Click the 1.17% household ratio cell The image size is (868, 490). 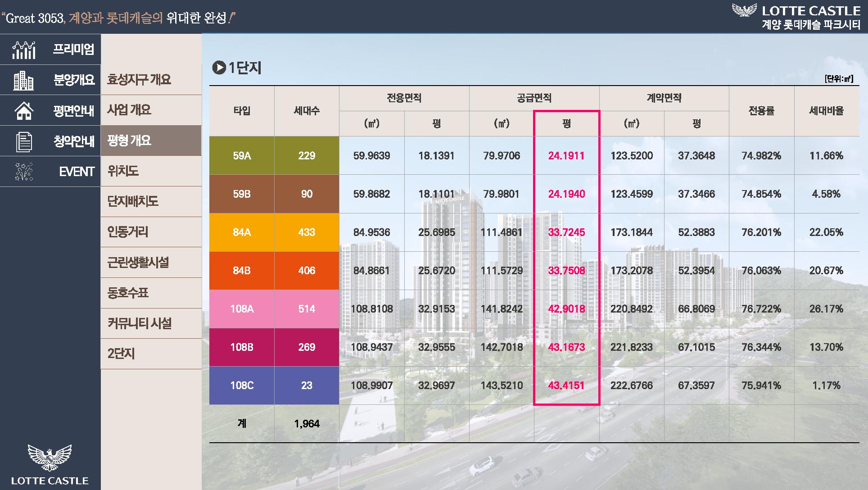point(827,386)
